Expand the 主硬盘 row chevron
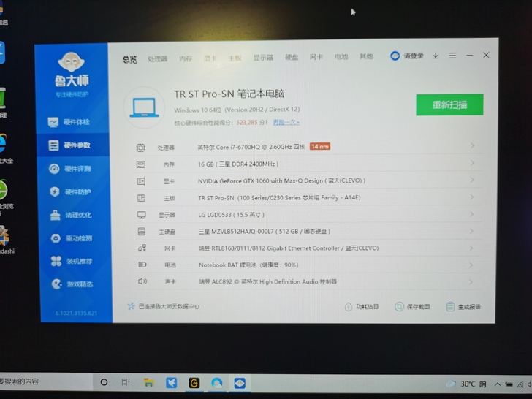This screenshot has width=532, height=399. tap(471, 231)
